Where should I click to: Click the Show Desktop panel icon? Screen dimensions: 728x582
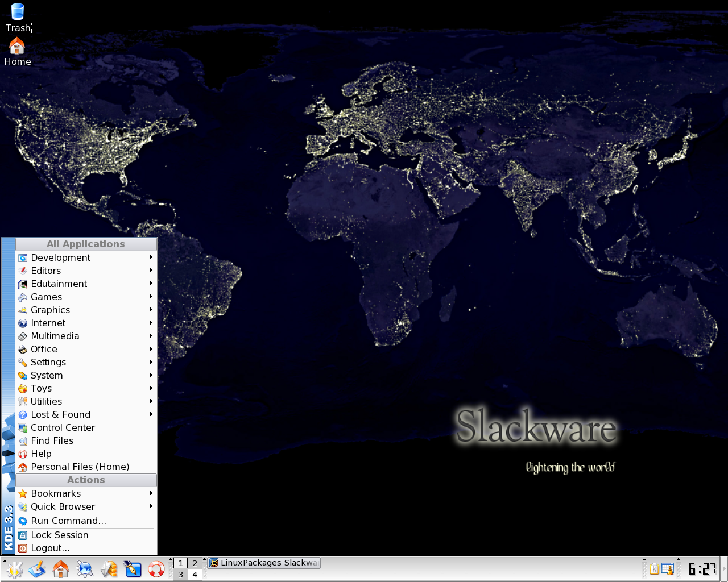(38, 569)
